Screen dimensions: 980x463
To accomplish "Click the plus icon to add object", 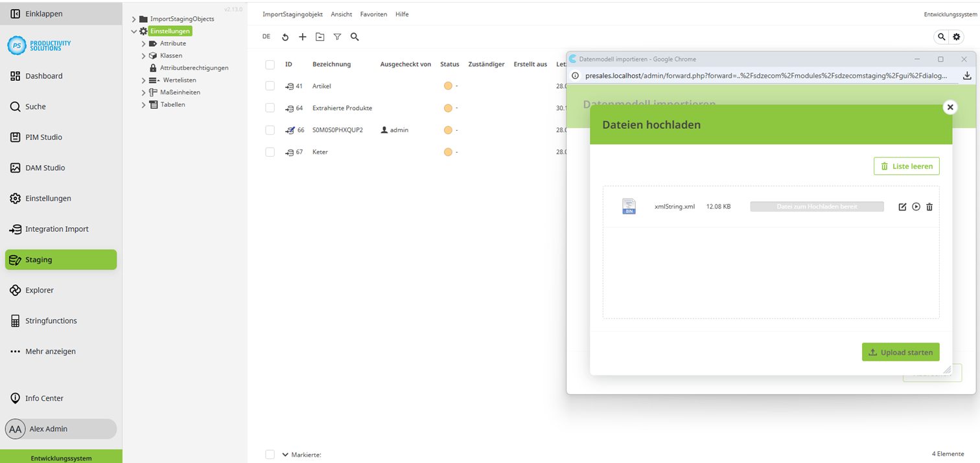I will point(303,37).
